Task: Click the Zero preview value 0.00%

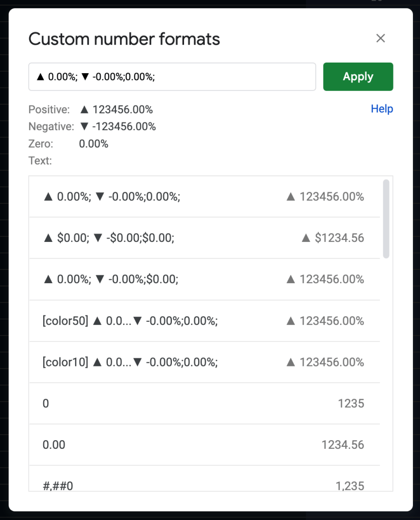Action: tap(94, 144)
